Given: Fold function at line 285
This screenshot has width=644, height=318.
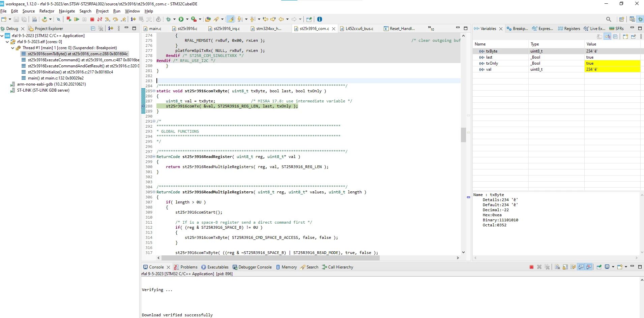Looking at the screenshot, I should [x=154, y=91].
